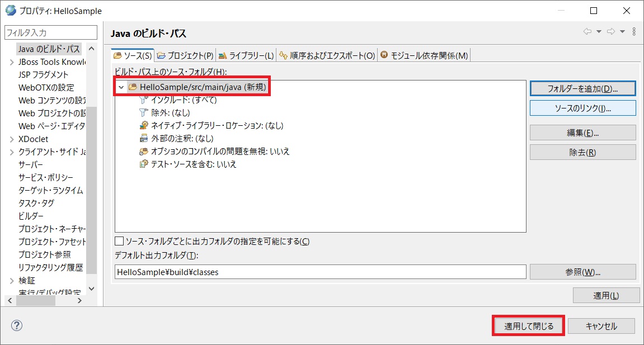Select サービス・ポリシー in sidebar

pyautogui.click(x=45, y=178)
